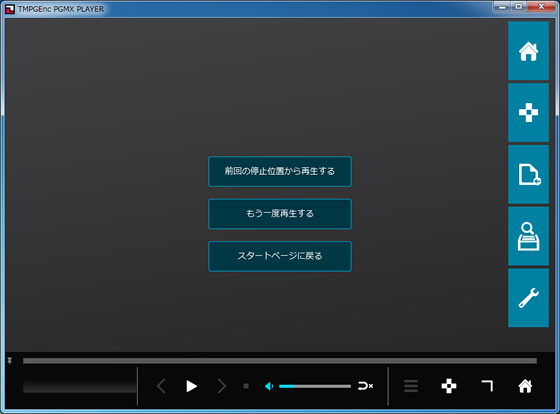Image resolution: width=560 pixels, height=414 pixels.
Task: Open the search drawer tile in sidebar
Action: tap(528, 236)
